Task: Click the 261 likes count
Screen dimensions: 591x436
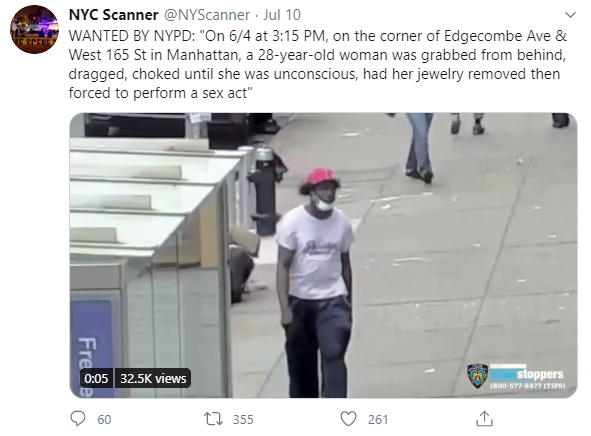Action: 378,419
